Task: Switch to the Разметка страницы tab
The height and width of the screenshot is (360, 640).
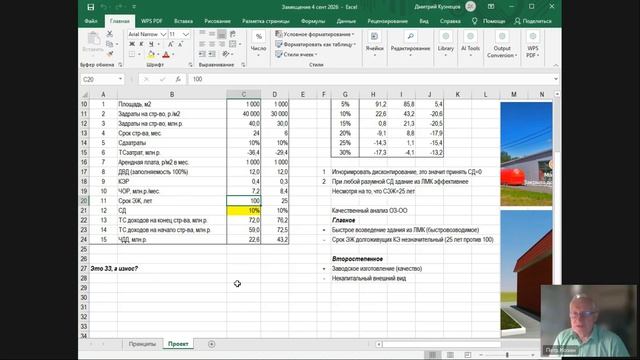Action: point(266,21)
